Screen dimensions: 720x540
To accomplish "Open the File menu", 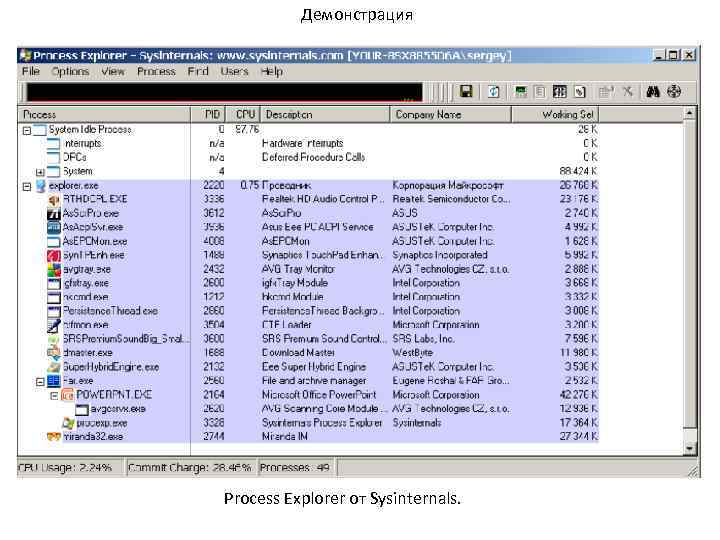I will tap(31, 71).
